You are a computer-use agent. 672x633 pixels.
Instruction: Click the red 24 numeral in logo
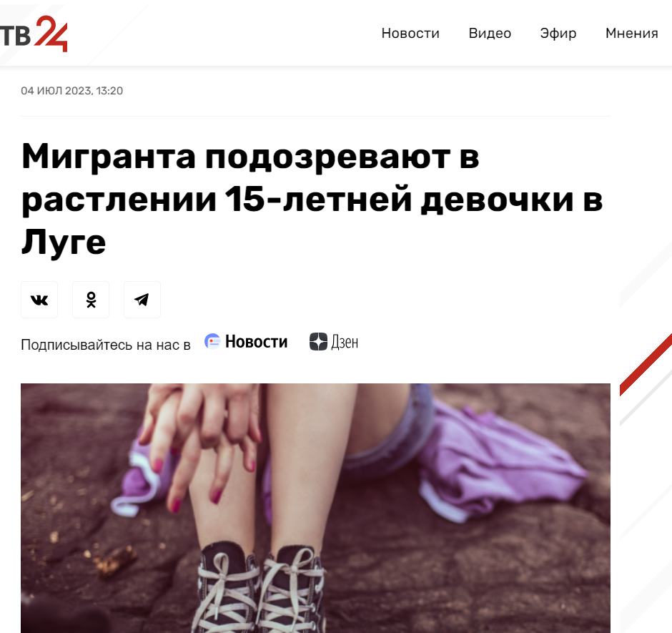point(51,34)
